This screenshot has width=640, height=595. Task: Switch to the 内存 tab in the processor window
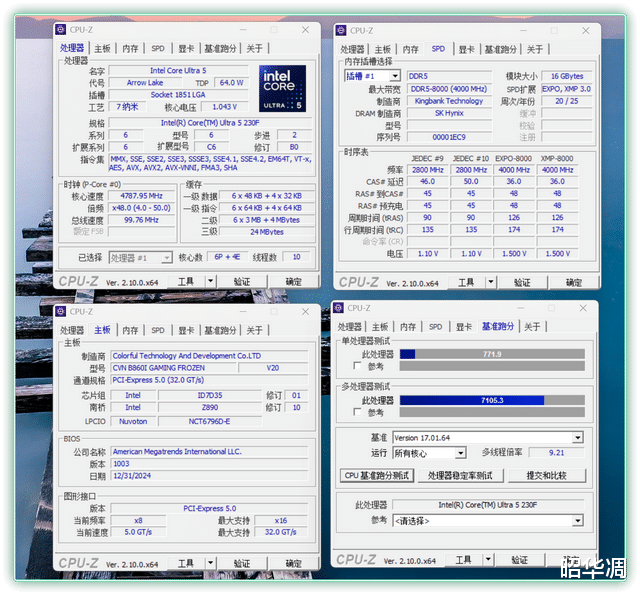[x=130, y=48]
